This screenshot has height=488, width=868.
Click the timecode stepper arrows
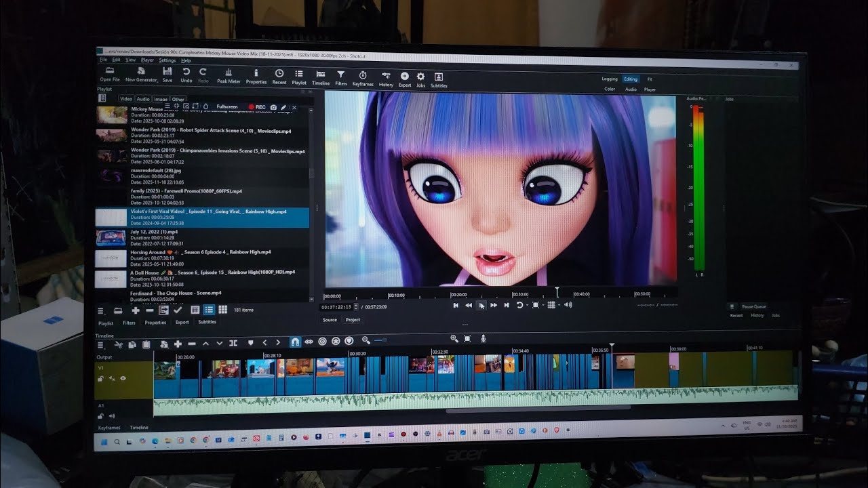[x=356, y=307]
